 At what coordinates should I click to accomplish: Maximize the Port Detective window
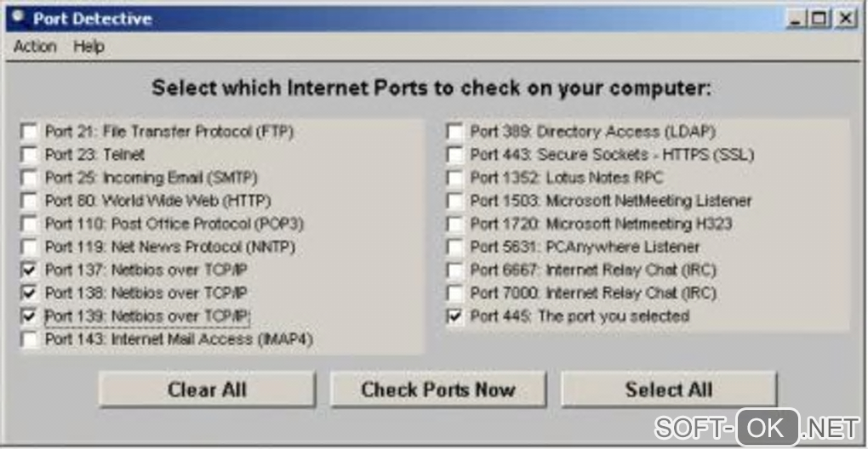pos(820,18)
